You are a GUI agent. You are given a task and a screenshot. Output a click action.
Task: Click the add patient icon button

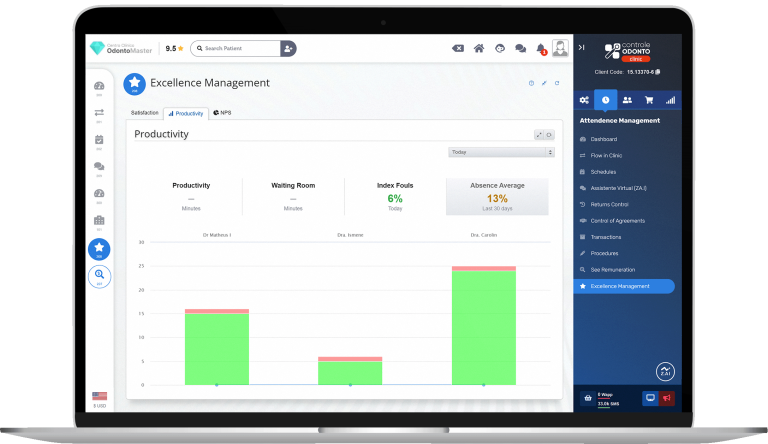[288, 48]
